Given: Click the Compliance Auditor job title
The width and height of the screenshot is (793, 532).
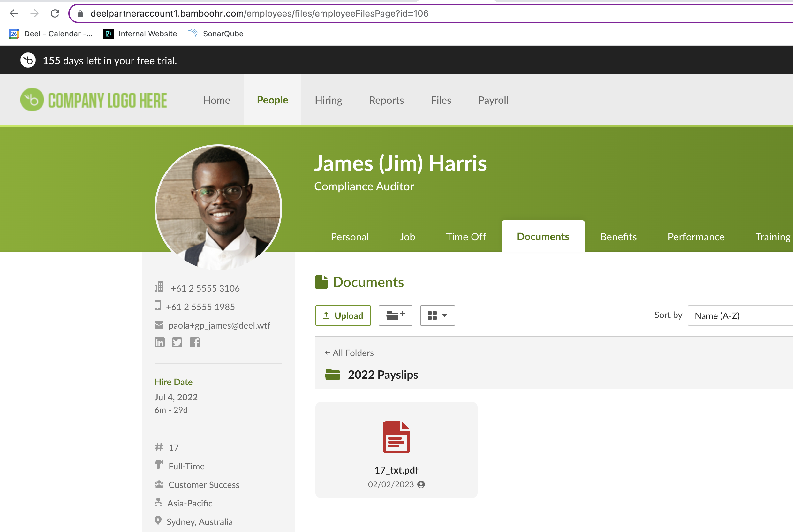Looking at the screenshot, I should pyautogui.click(x=364, y=186).
